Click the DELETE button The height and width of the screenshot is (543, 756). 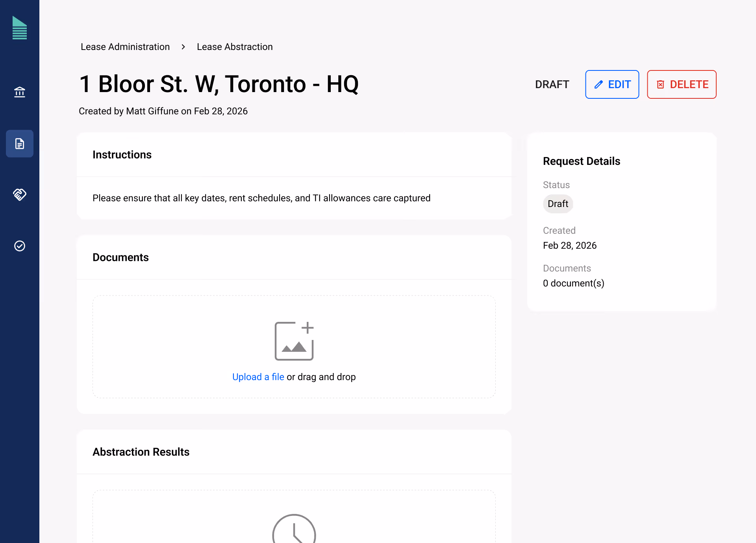(682, 84)
